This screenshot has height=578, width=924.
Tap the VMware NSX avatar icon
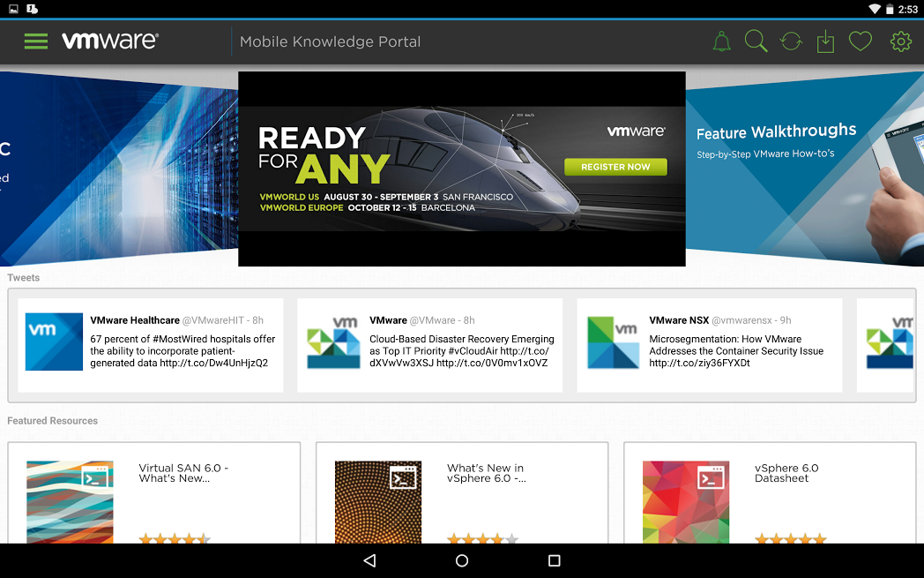(x=614, y=342)
